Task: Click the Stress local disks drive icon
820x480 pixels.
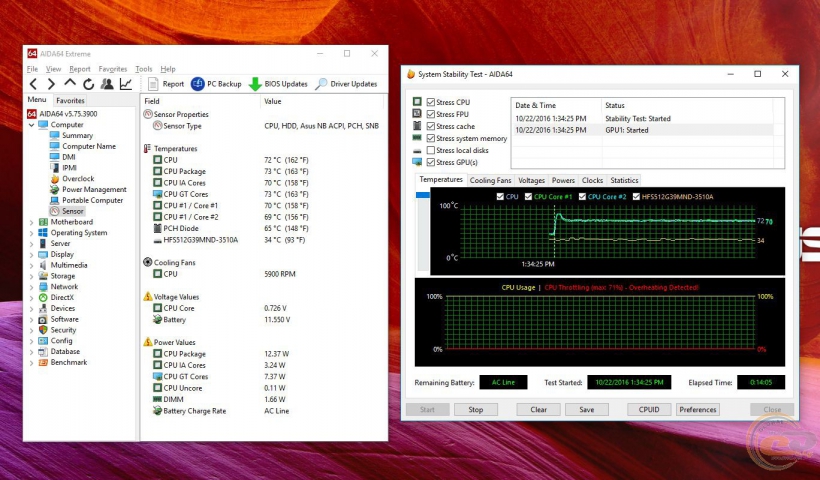Action: [417, 151]
